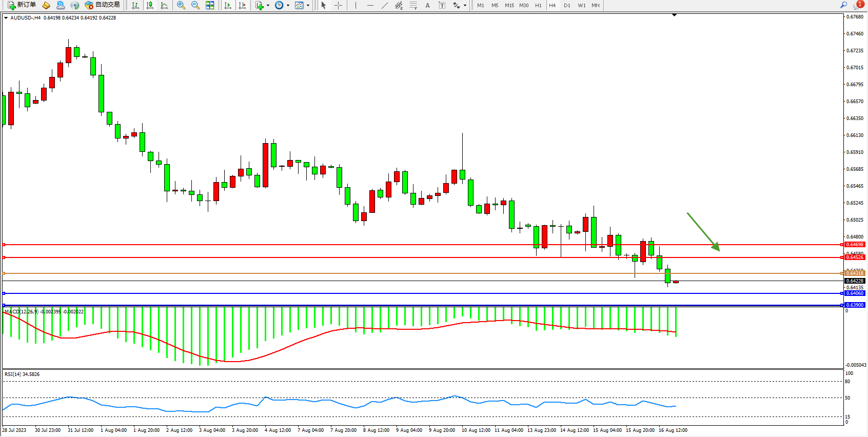Switch chart to bar chart mode
The image size is (868, 437).
coord(135,5)
